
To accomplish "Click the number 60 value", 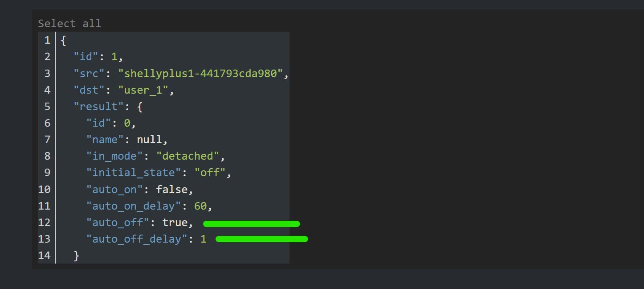I will tap(200, 206).
